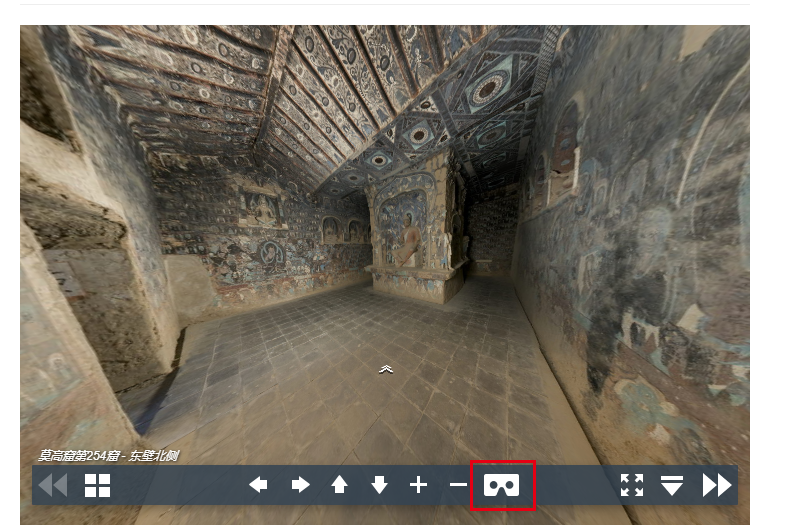
Task: Go to the previous scene with double-left arrows
Action: [x=53, y=485]
